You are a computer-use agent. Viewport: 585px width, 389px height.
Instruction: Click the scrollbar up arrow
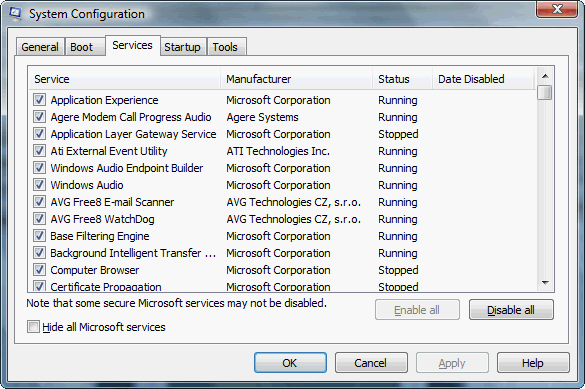[x=545, y=76]
